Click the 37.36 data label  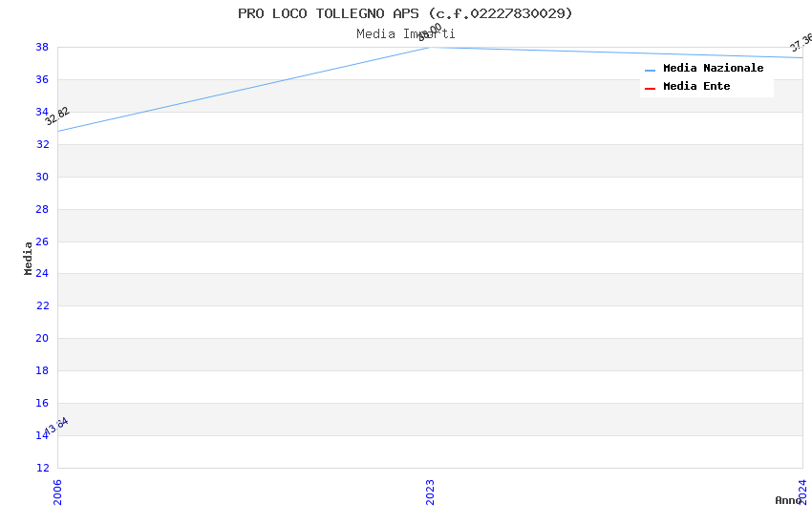(801, 42)
